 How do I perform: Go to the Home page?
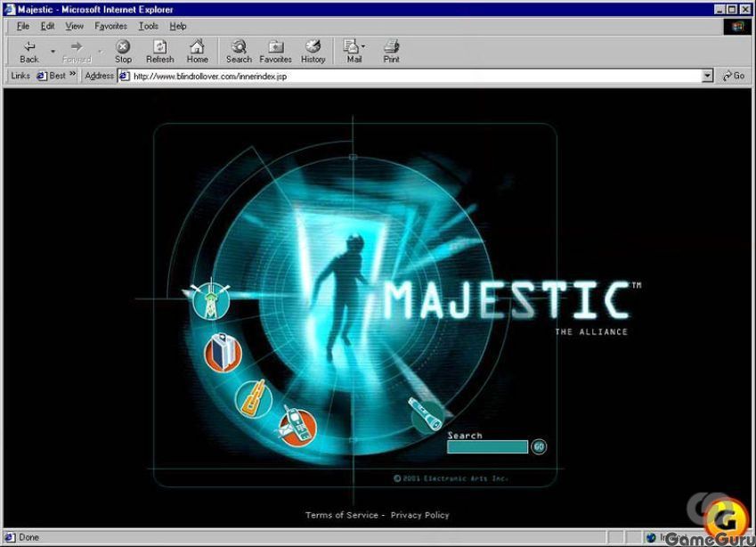pyautogui.click(x=197, y=52)
